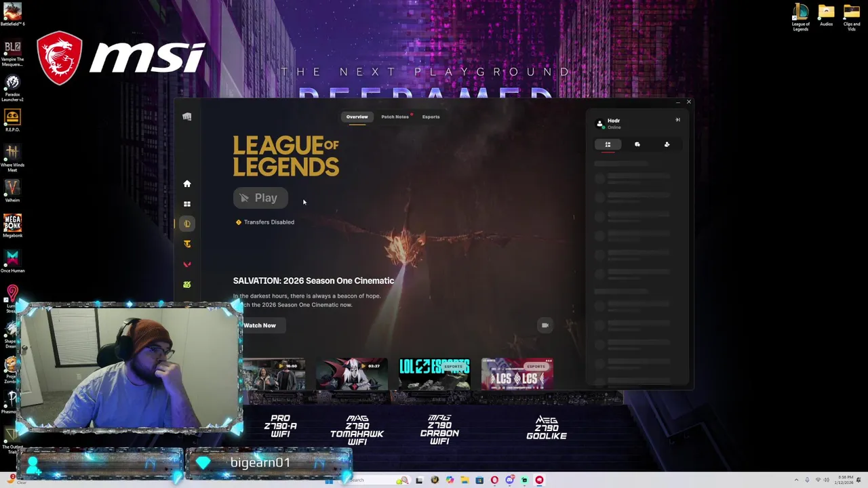Open the Riot Client fist logo menu
The image size is (868, 488).
[x=187, y=117]
